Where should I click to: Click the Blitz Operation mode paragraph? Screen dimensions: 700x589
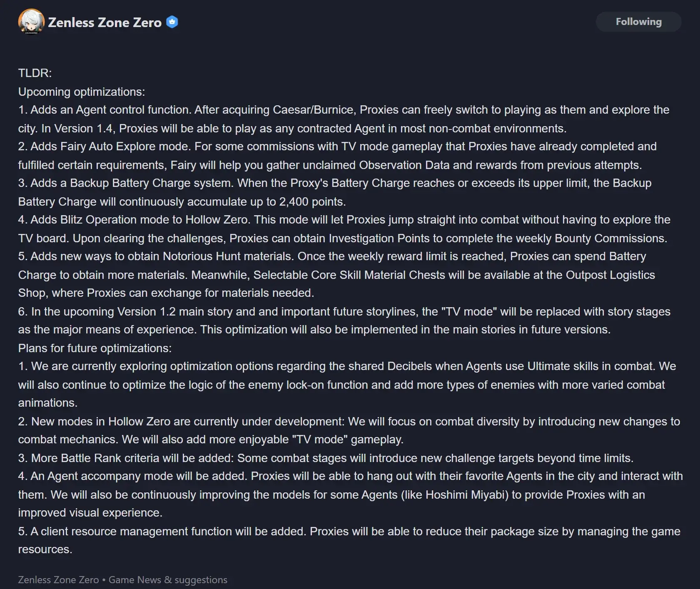click(x=291, y=229)
